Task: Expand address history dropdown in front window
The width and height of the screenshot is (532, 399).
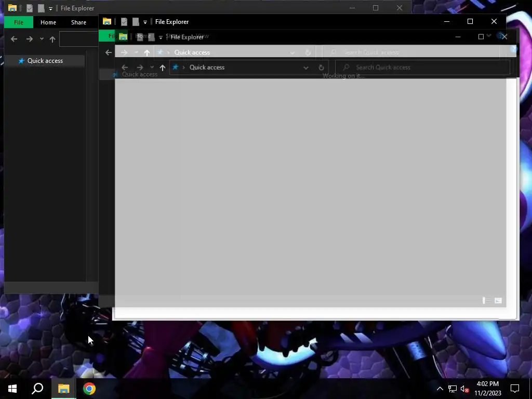Action: point(305,68)
